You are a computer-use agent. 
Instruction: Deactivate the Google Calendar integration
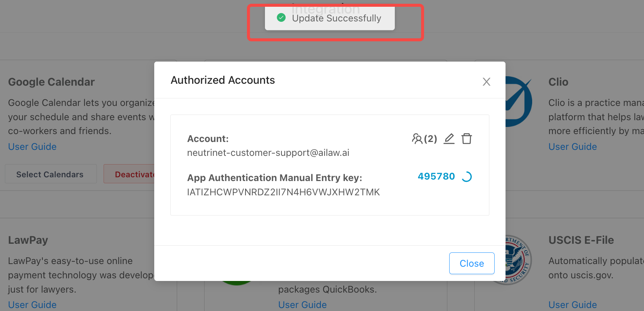coord(129,174)
